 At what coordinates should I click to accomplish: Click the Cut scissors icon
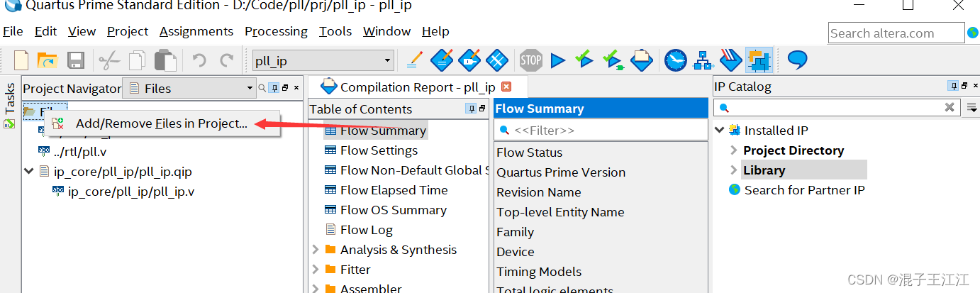[x=109, y=60]
